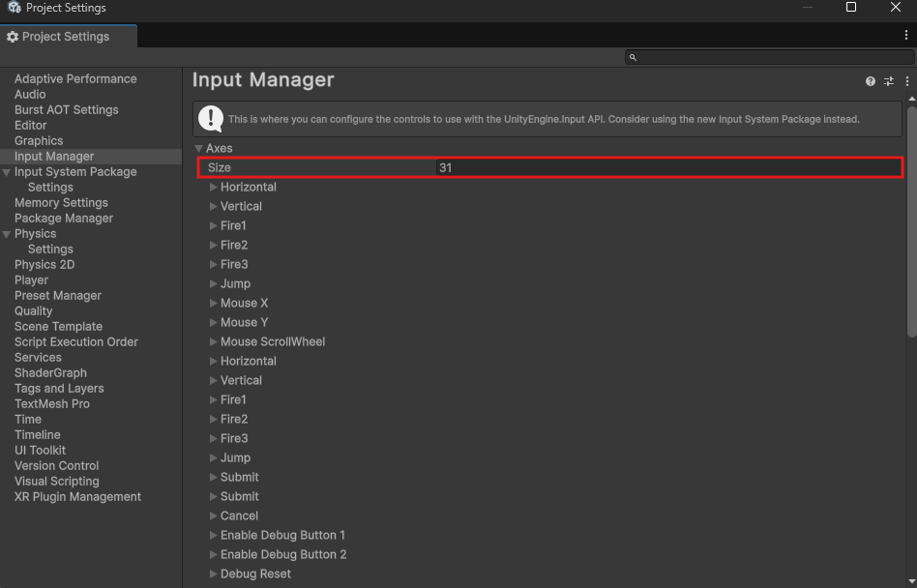The height and width of the screenshot is (588, 917).
Task: Click the gear icon on Project Settings tab
Action: coord(13,37)
